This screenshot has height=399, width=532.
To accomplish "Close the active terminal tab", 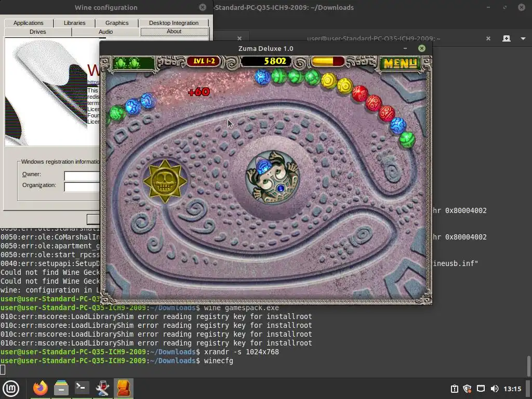I will [x=488, y=38].
